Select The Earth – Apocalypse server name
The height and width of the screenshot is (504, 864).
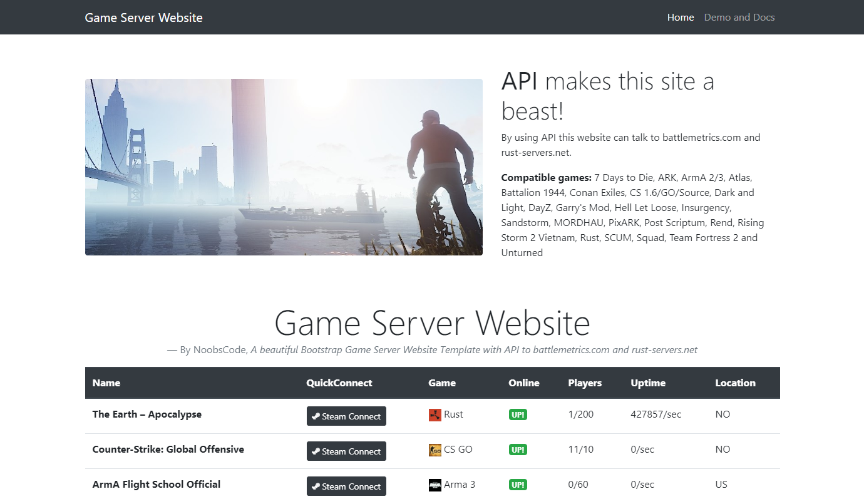coord(147,414)
